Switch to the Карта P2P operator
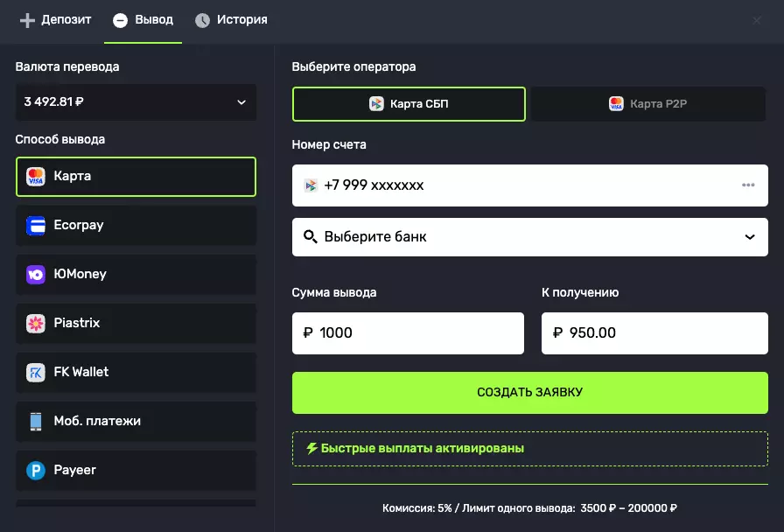This screenshot has width=784, height=532. point(647,103)
